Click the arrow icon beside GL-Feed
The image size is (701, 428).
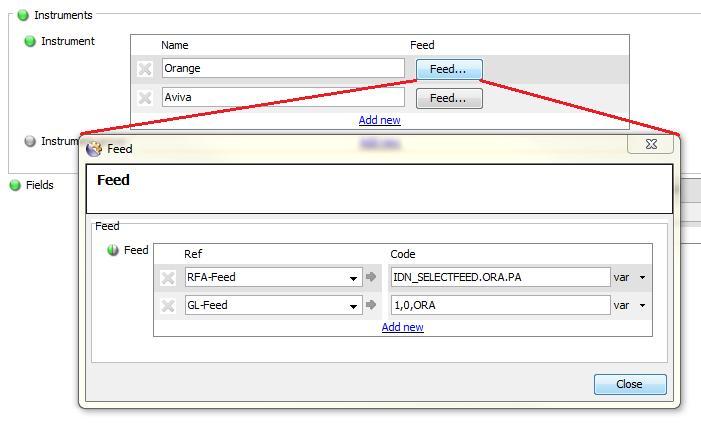(371, 305)
